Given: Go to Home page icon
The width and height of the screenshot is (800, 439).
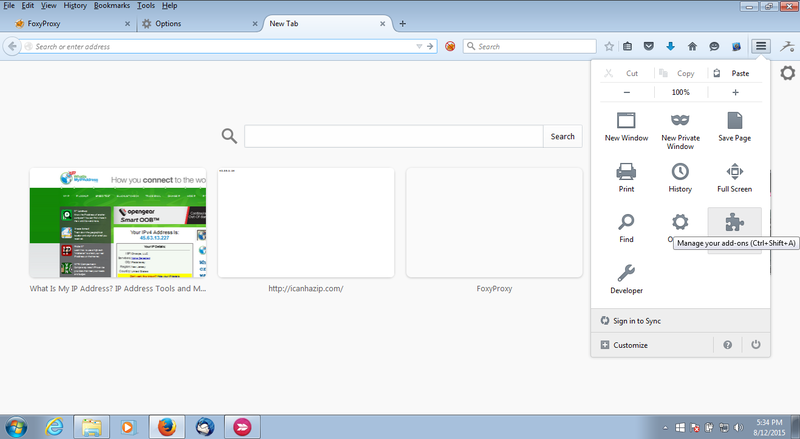Looking at the screenshot, I should click(692, 46).
